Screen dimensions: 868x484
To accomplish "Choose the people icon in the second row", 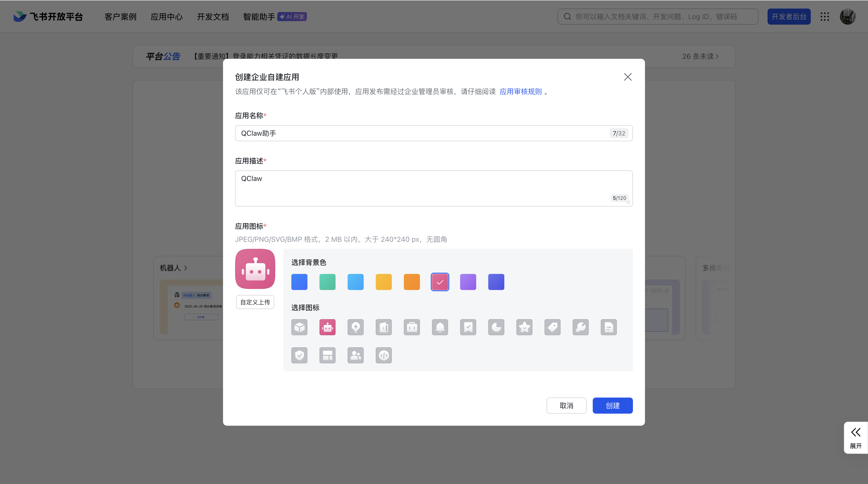I will point(355,355).
